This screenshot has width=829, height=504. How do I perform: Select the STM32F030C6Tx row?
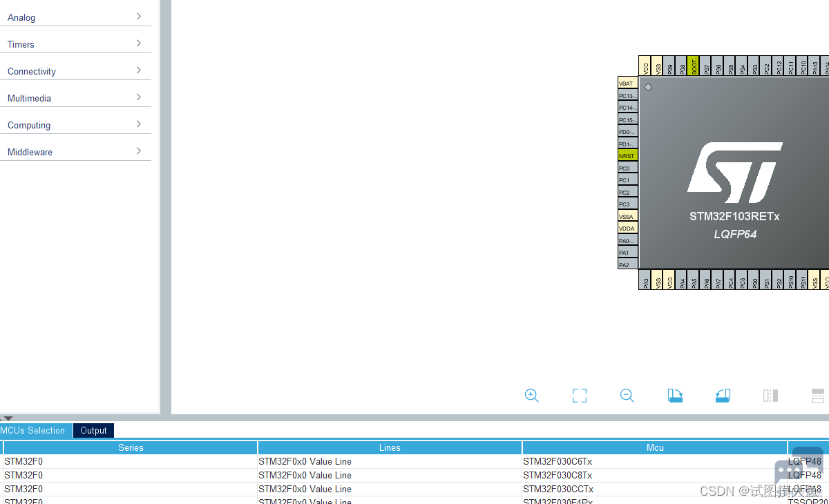pyautogui.click(x=414, y=461)
